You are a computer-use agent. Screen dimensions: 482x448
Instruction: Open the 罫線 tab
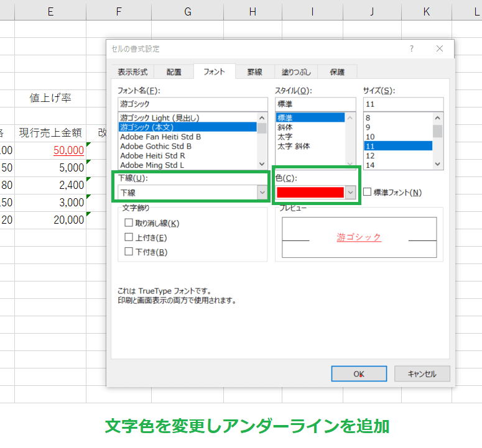(x=254, y=72)
